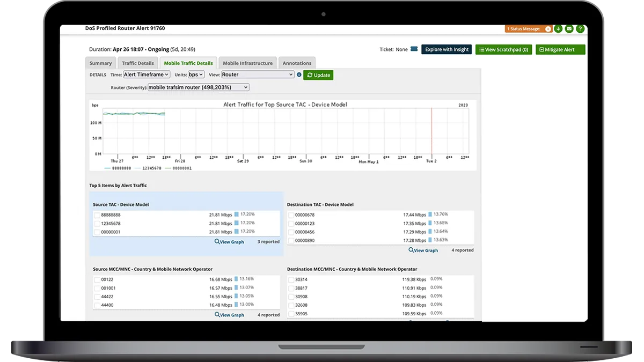Image resolution: width=644 pixels, height=362 pixels.
Task: Click the Explore with Insight button
Action: 447,49
